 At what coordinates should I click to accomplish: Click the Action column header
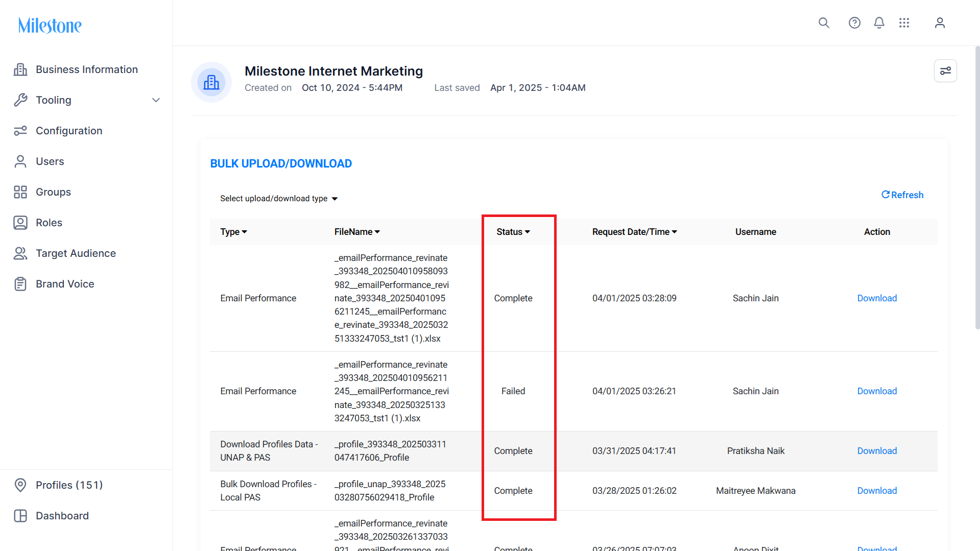877,232
